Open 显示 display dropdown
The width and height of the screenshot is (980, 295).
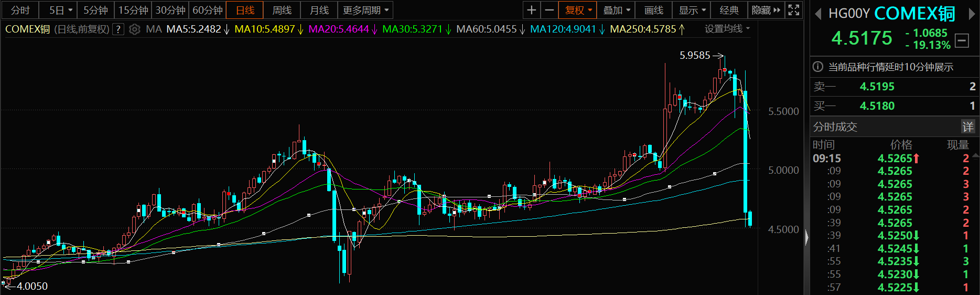tap(692, 10)
